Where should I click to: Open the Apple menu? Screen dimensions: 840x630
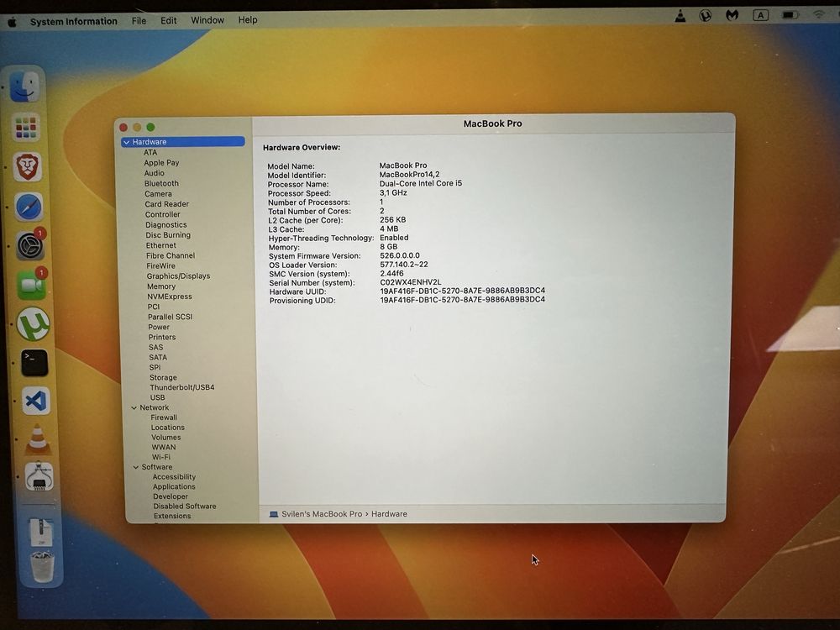pyautogui.click(x=13, y=22)
